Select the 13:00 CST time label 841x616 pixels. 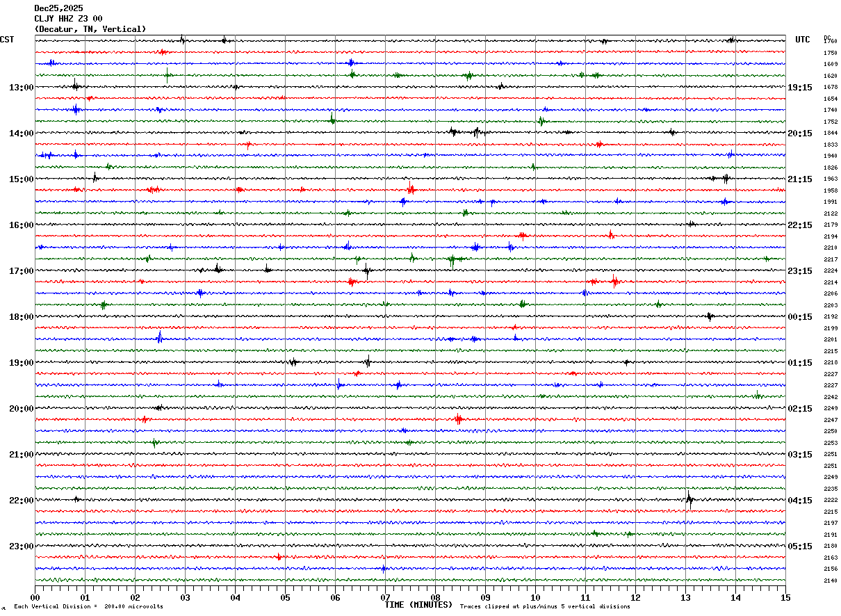[x=22, y=88]
